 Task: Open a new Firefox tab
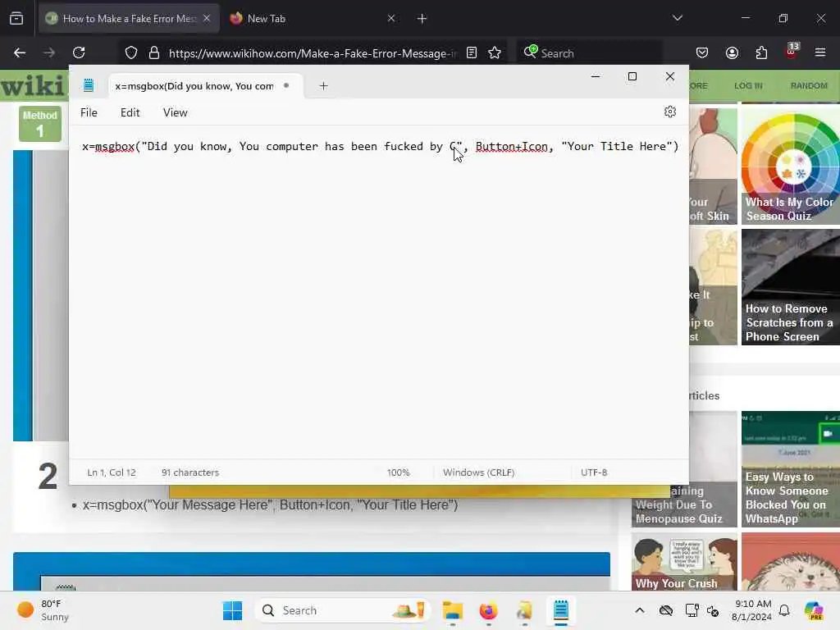coord(422,18)
